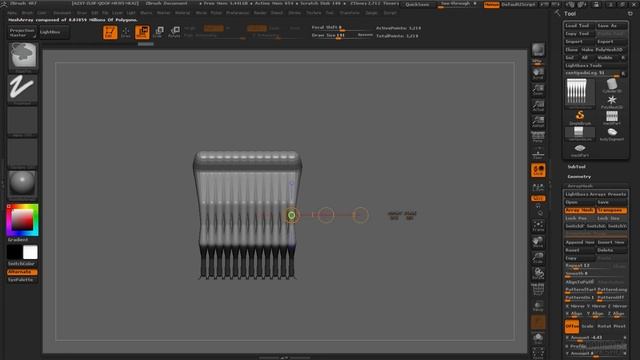The image size is (640, 360).
Task: Click the Actual size icon
Action: (x=538, y=106)
